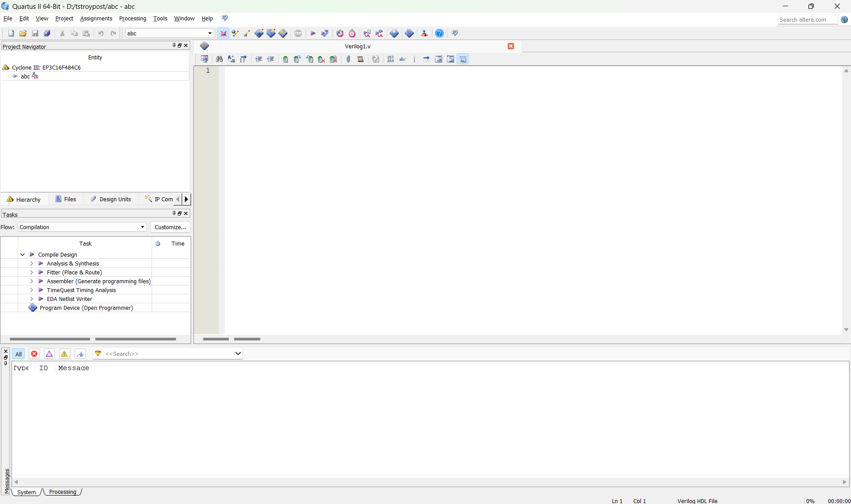
Task: Click the red stopwatch icon
Action: pyautogui.click(x=352, y=33)
